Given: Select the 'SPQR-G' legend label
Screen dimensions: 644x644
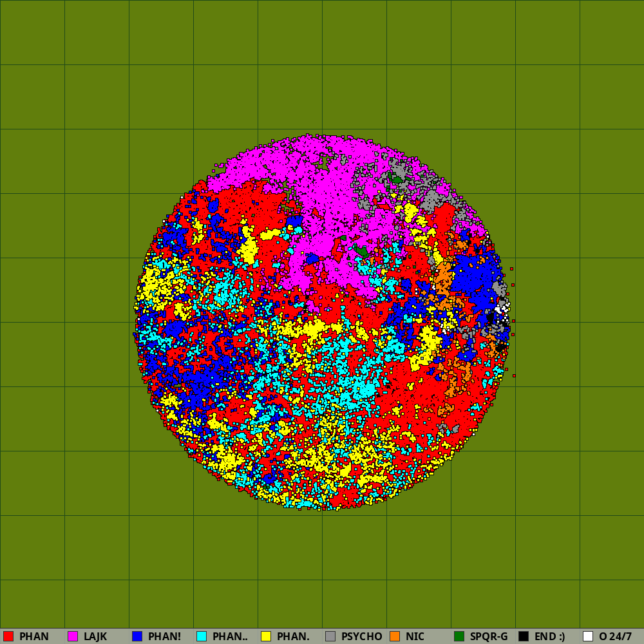Looking at the screenshot, I should coord(489,637).
